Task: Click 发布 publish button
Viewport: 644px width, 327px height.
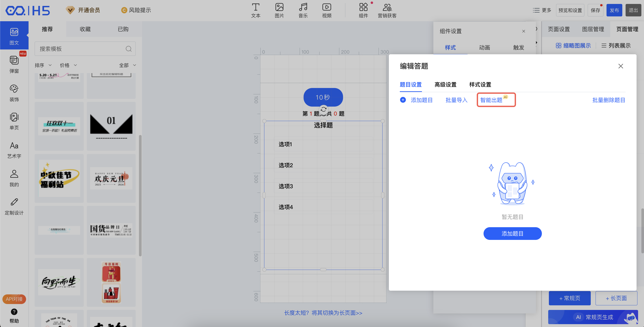Action: [x=614, y=10]
